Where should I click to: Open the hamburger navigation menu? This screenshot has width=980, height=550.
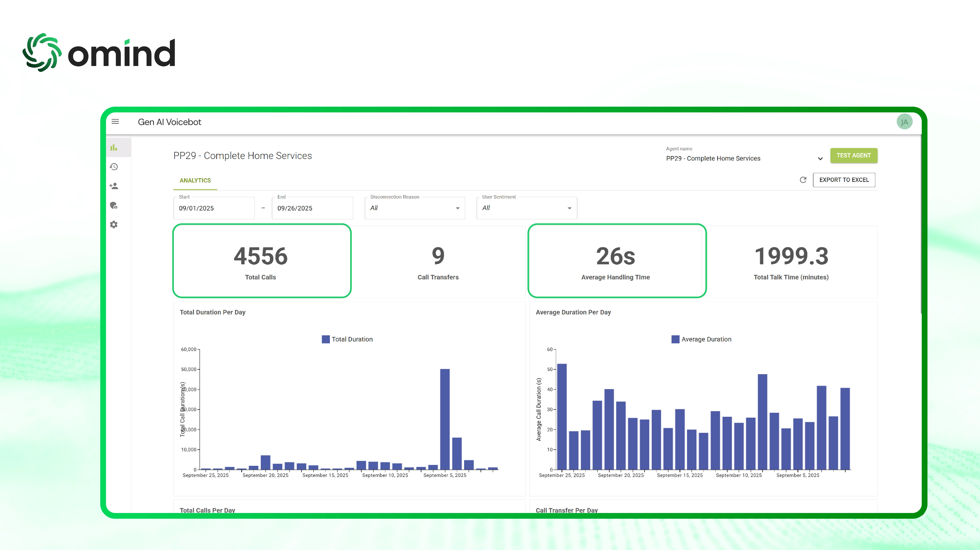(115, 122)
